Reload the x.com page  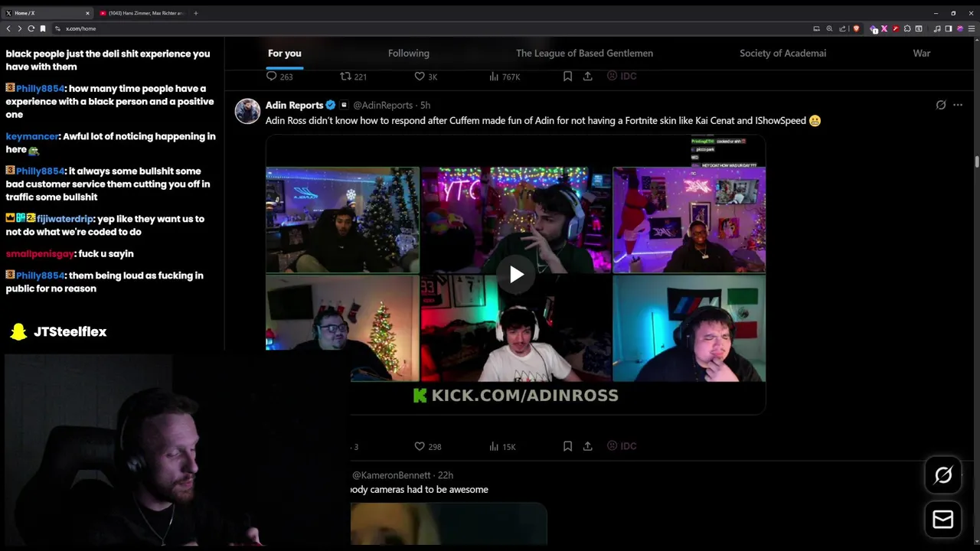[x=31, y=28]
